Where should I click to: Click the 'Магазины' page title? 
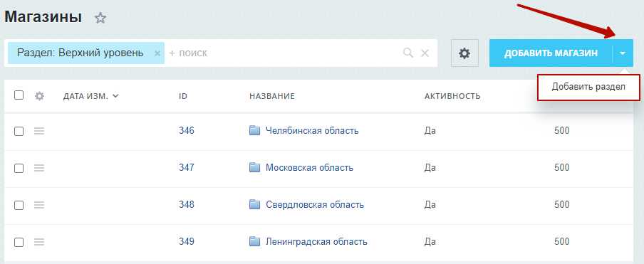(x=43, y=17)
